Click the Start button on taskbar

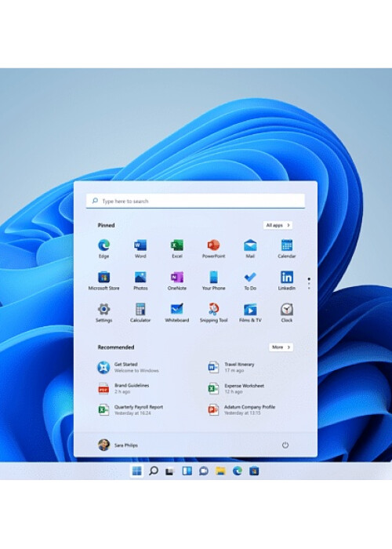point(137,471)
